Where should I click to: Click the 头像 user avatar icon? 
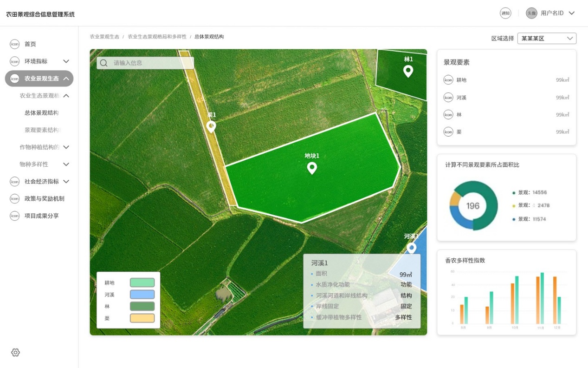[x=531, y=13]
